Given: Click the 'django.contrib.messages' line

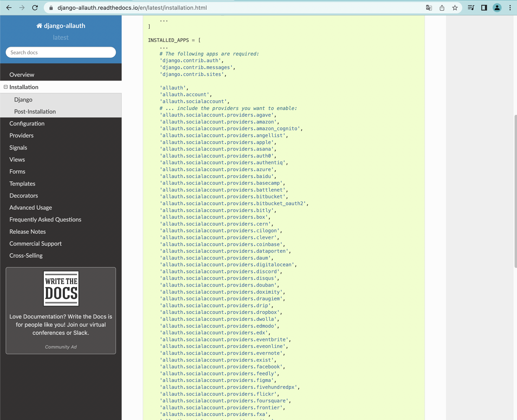Looking at the screenshot, I should tap(198, 67).
